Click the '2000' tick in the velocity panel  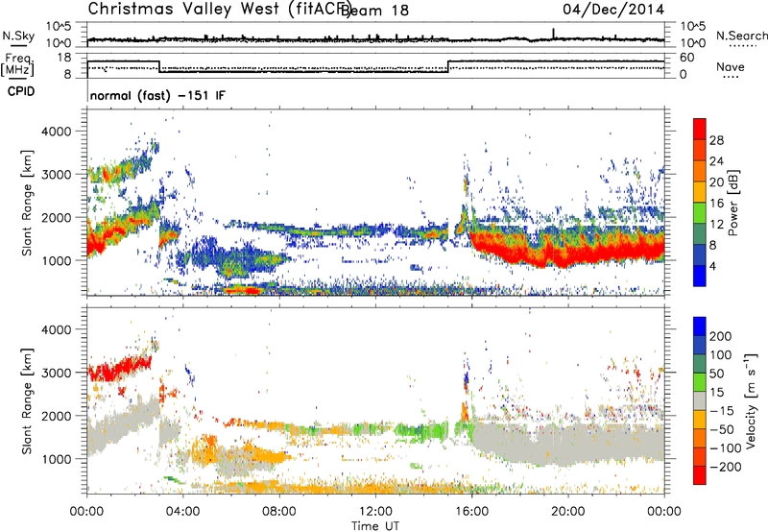point(56,416)
